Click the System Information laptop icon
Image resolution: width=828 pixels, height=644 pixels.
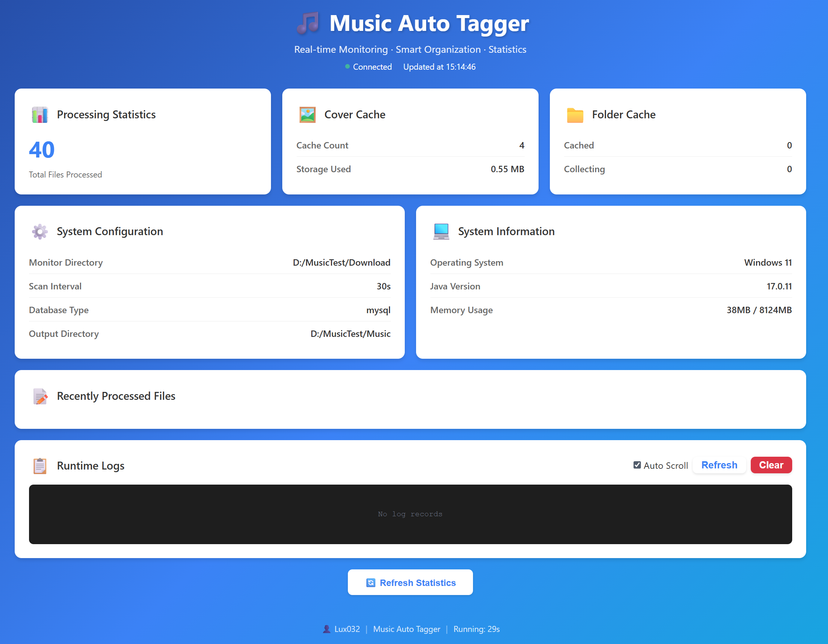pyautogui.click(x=441, y=231)
